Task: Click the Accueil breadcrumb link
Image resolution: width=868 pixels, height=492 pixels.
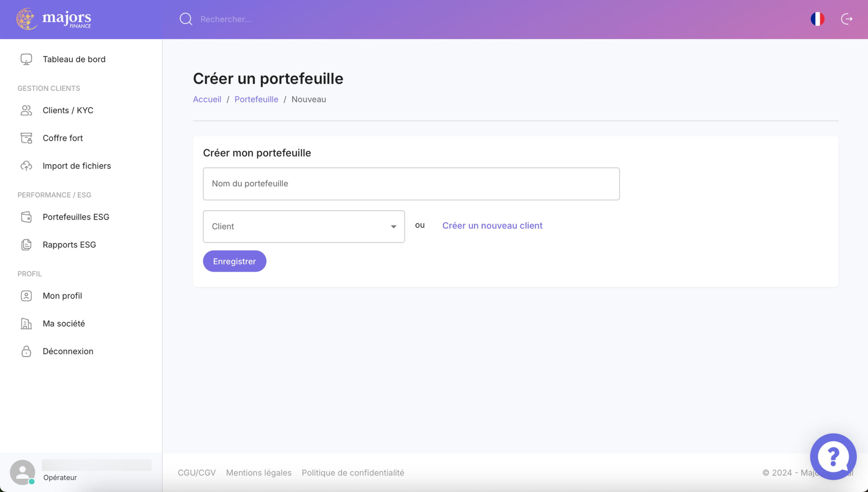Action: click(x=207, y=99)
